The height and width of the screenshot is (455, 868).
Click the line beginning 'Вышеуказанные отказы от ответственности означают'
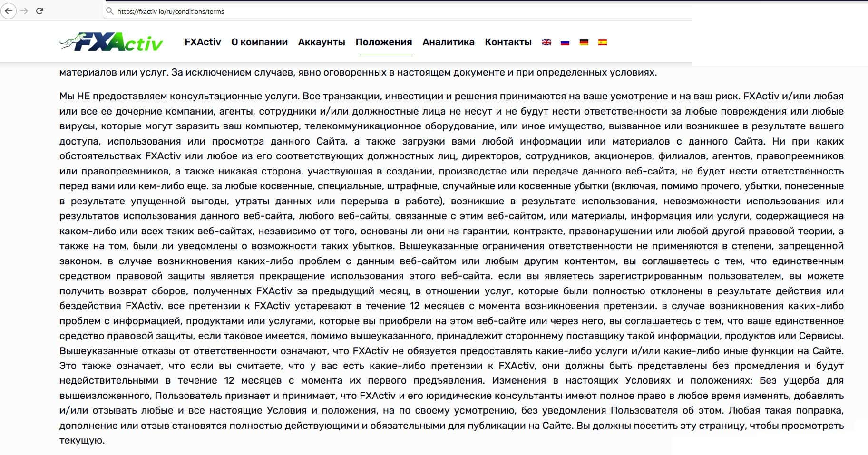[451, 351]
